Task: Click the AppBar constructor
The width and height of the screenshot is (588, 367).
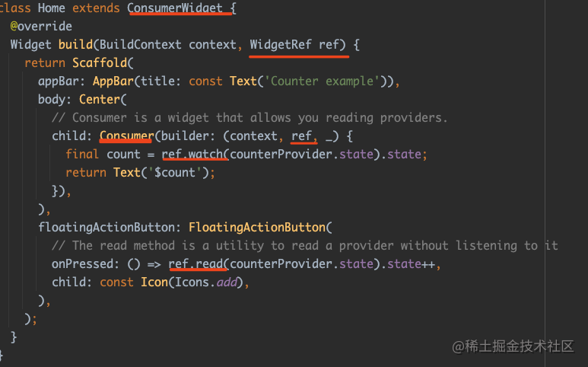Action: click(x=113, y=81)
